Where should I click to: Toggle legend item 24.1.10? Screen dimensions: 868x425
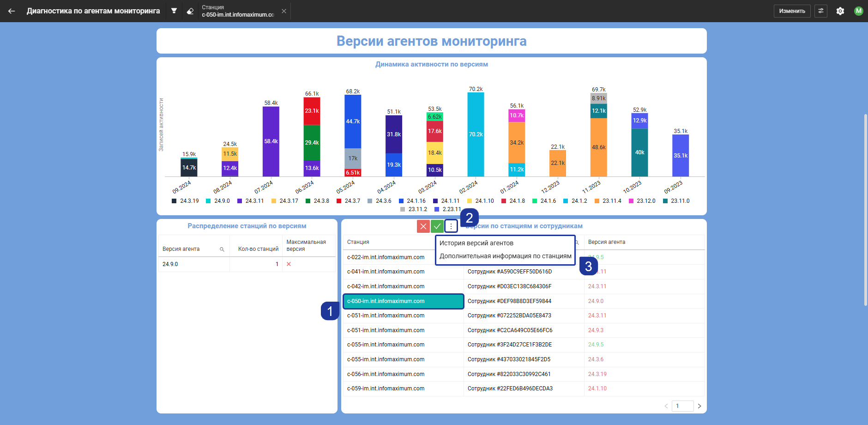[480, 201]
